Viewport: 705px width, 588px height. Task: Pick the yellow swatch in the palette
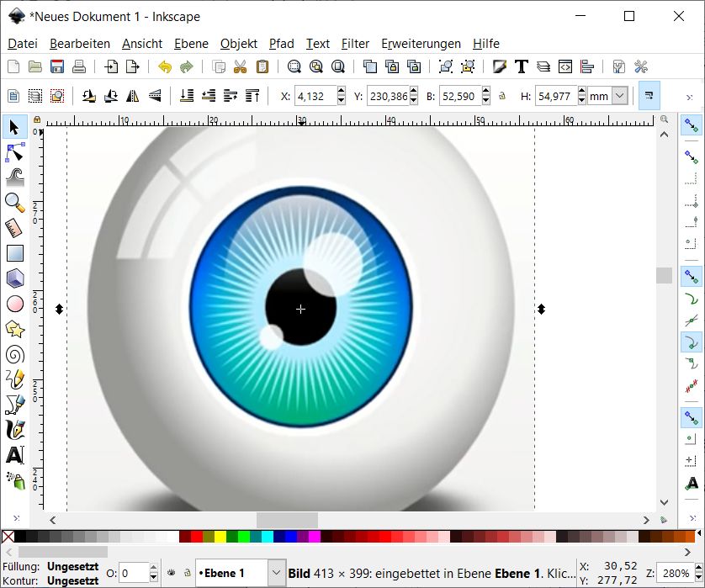point(220,537)
